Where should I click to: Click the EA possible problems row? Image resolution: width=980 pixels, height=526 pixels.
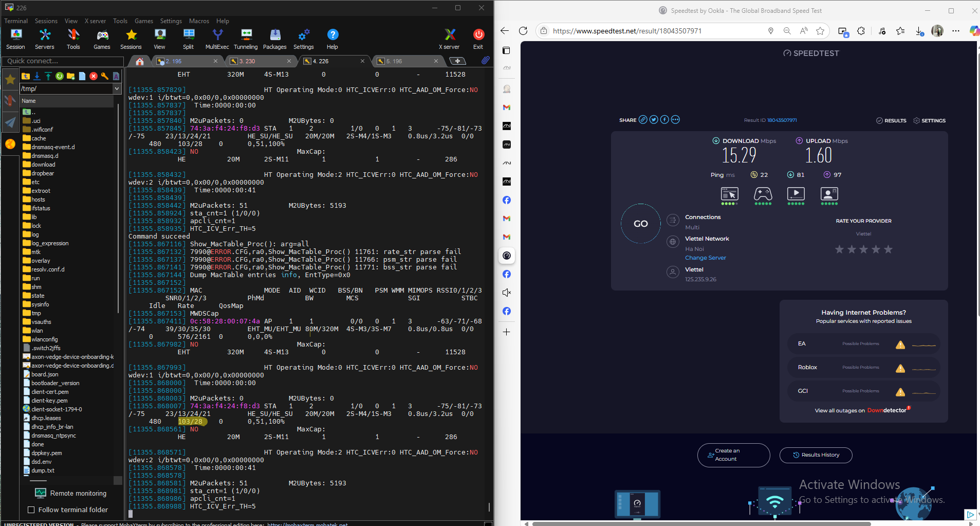click(863, 344)
